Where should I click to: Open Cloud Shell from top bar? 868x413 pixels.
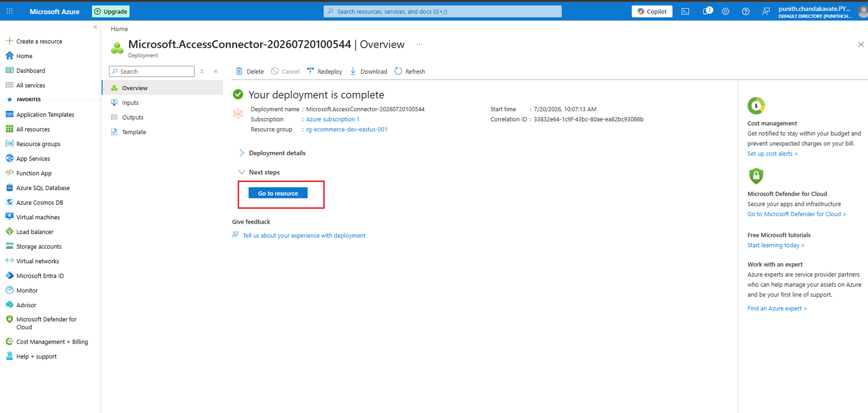tap(685, 11)
